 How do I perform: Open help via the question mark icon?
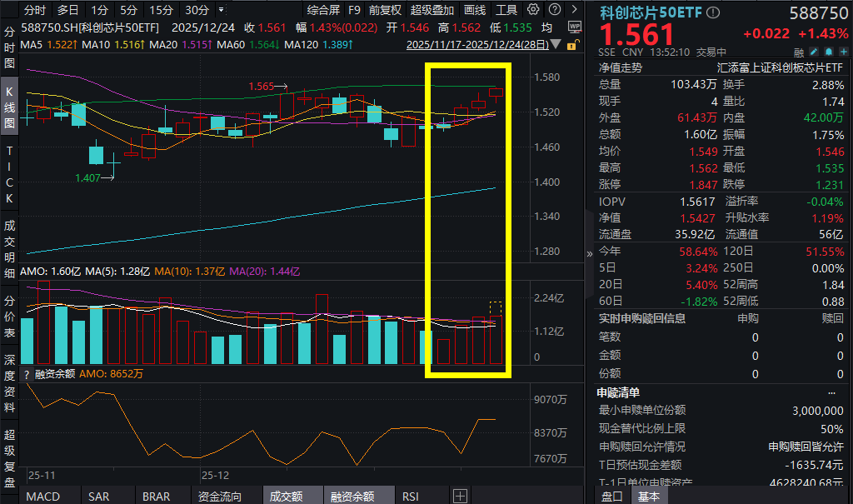point(554,10)
